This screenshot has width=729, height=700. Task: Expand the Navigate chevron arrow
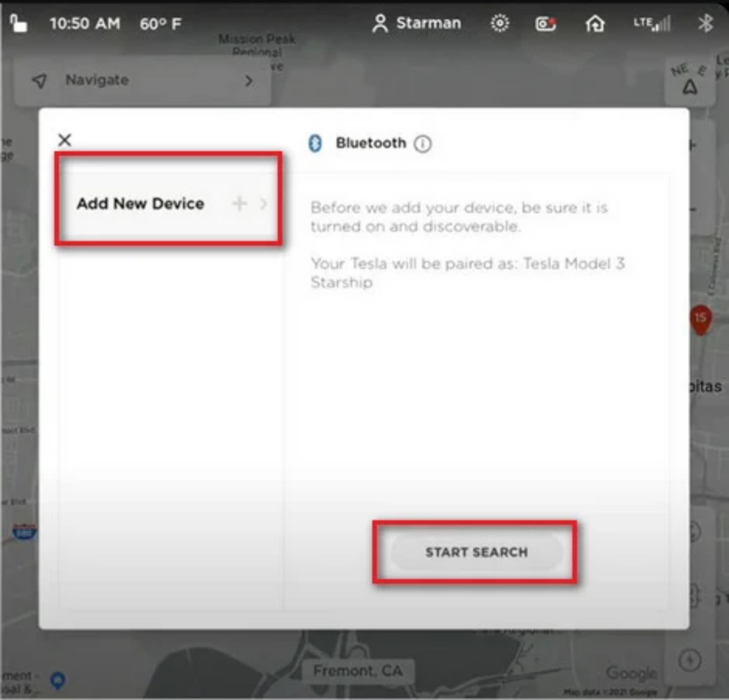[x=249, y=81]
